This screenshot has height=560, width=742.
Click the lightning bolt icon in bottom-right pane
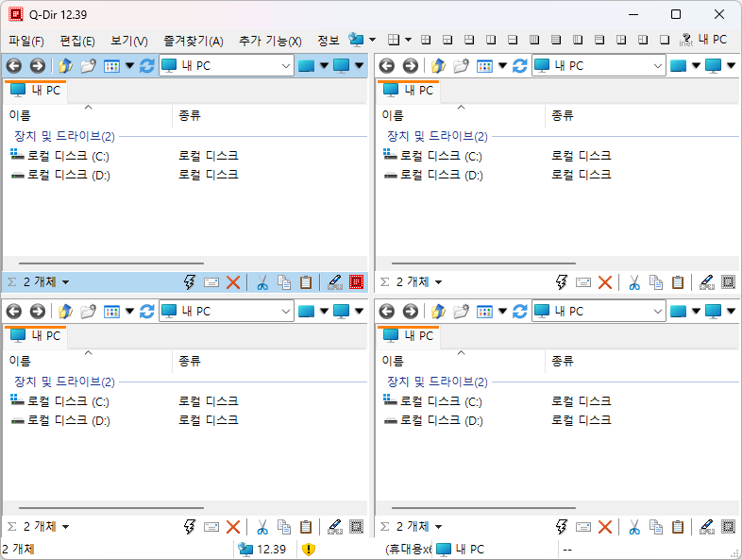pos(562,527)
